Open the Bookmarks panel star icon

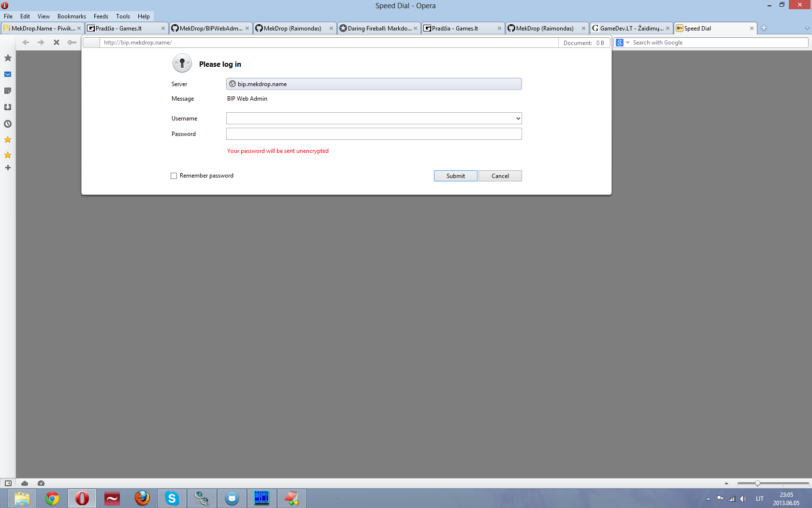pyautogui.click(x=8, y=58)
